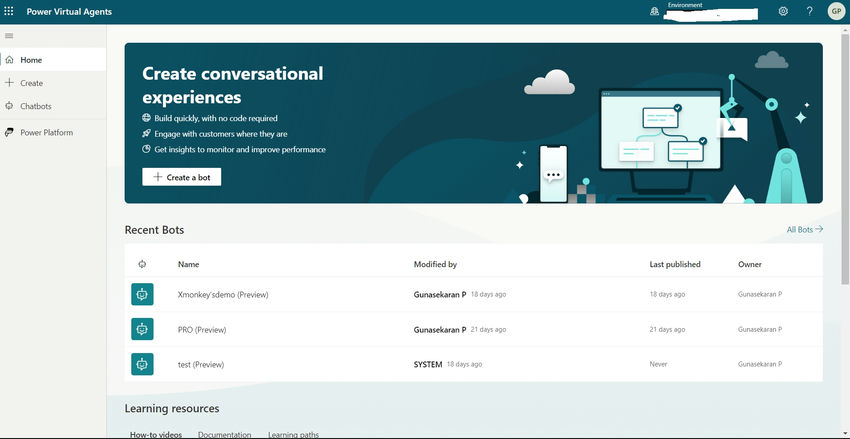Click the 21 days ago Last published cell

(x=667, y=330)
